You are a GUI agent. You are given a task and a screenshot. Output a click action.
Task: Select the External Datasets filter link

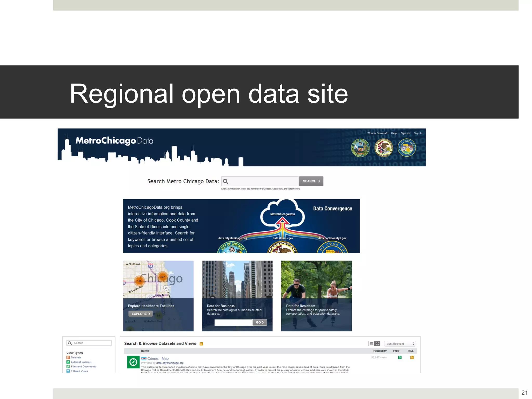point(81,362)
